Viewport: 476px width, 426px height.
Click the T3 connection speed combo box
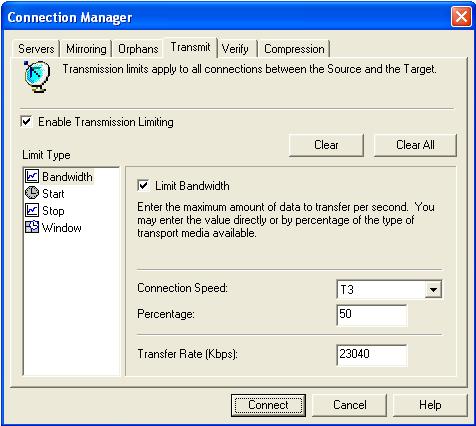389,289
